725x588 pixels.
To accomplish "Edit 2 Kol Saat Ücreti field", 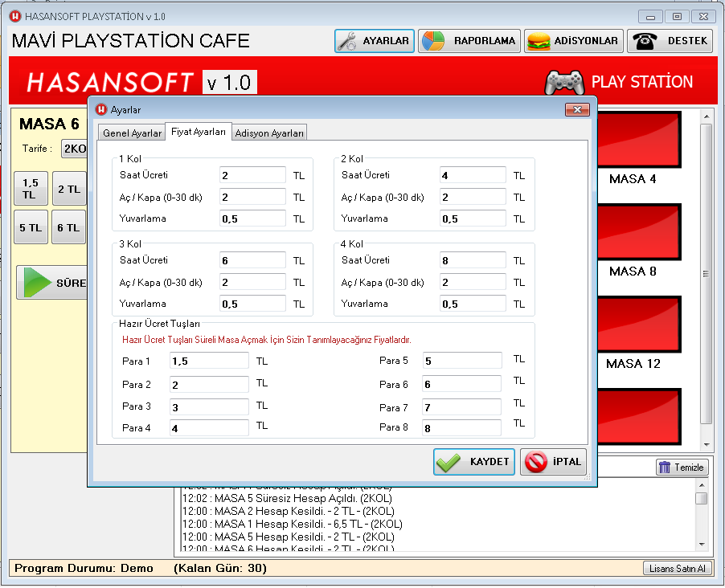I will pos(473,175).
